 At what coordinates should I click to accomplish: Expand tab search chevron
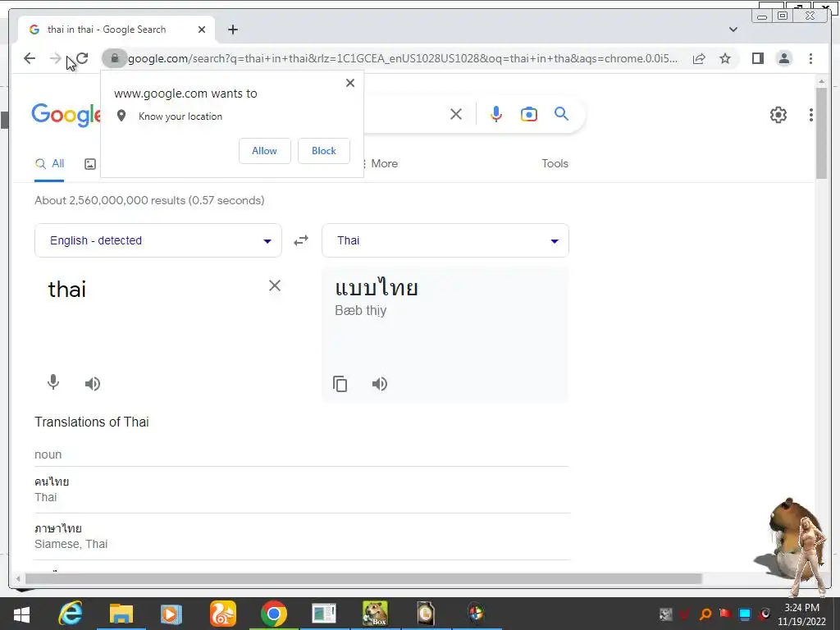[733, 30]
